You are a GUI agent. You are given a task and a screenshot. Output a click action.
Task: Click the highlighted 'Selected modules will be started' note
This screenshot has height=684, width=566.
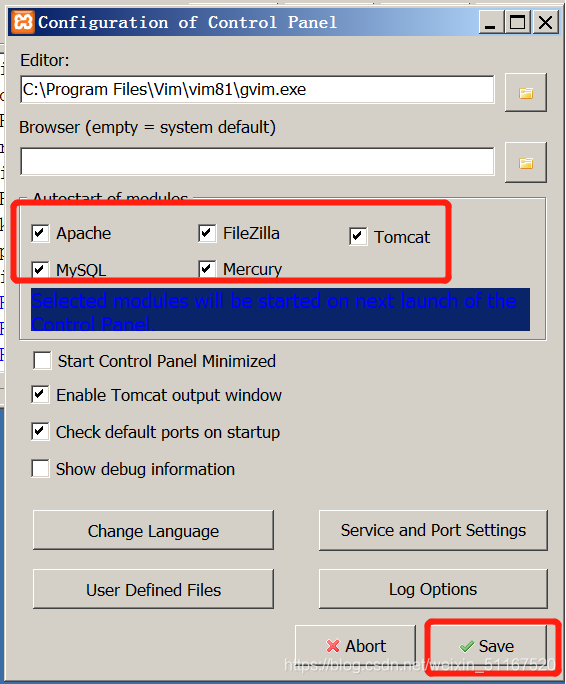pyautogui.click(x=280, y=310)
